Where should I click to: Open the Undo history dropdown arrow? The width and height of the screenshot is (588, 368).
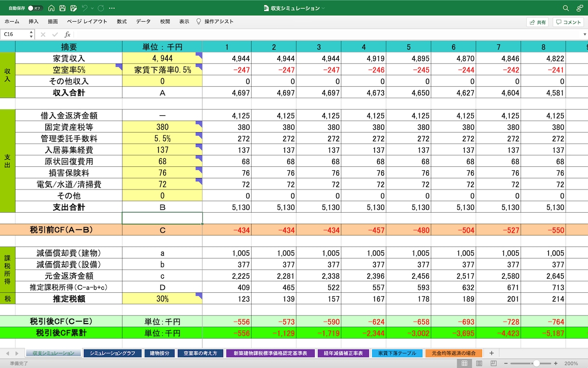[x=92, y=8]
